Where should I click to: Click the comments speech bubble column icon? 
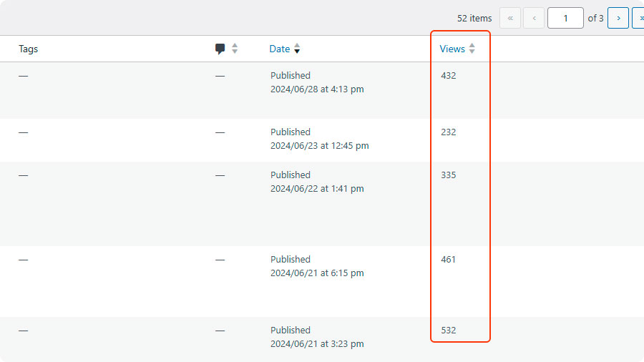pos(220,49)
